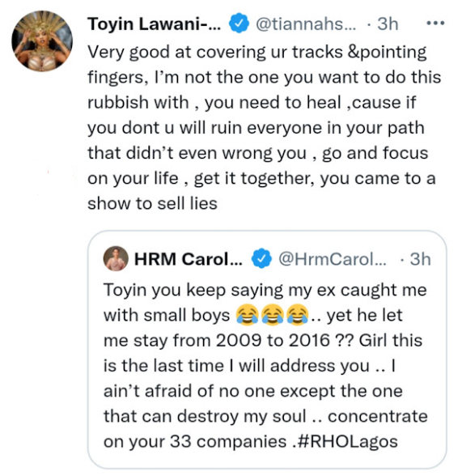Open Toyin Lawani's gold-crown profile picture
The height and width of the screenshot is (476, 462).
pyautogui.click(x=42, y=41)
